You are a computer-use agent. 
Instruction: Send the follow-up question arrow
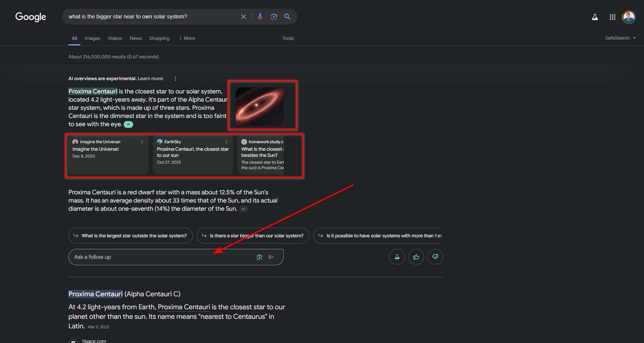(x=271, y=257)
